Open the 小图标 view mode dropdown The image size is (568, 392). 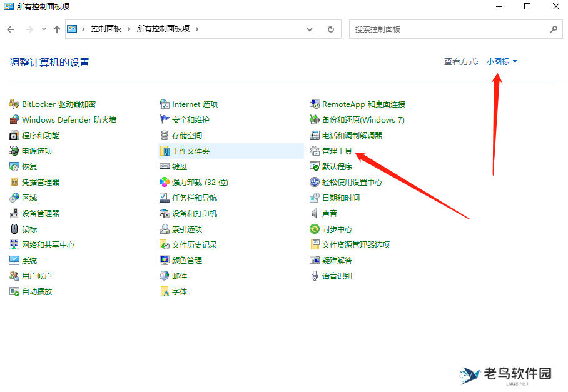tap(500, 61)
